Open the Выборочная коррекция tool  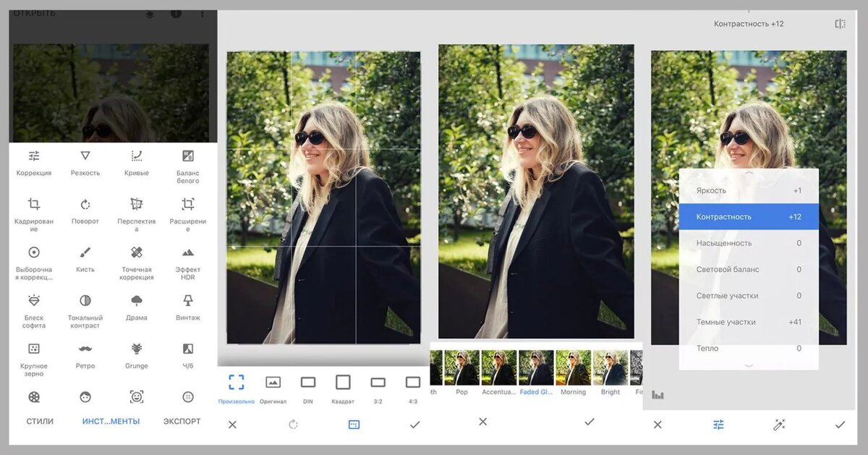pos(34,263)
